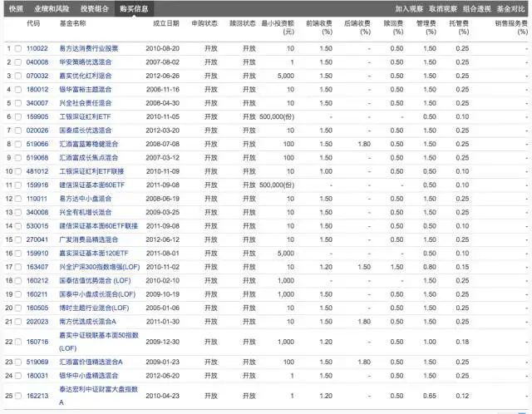Click fund code link 160211
The image size is (532, 414).
coord(37,294)
